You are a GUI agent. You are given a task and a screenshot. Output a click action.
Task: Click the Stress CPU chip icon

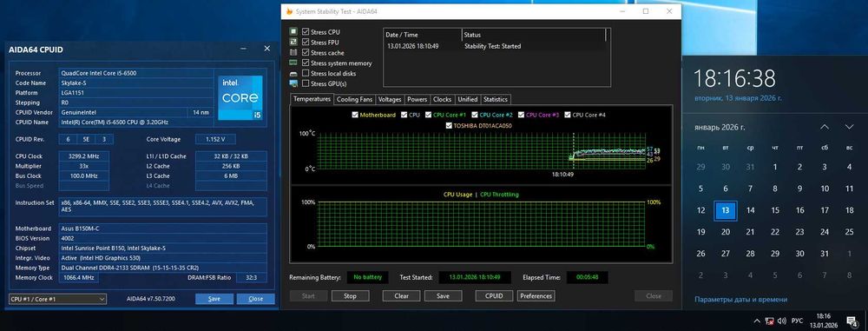coord(293,32)
